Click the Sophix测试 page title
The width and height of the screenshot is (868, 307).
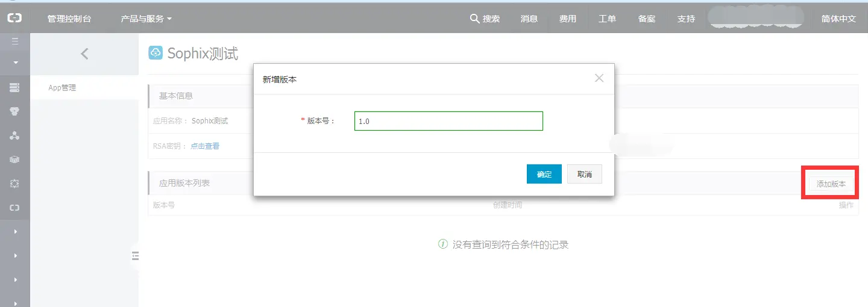point(203,53)
